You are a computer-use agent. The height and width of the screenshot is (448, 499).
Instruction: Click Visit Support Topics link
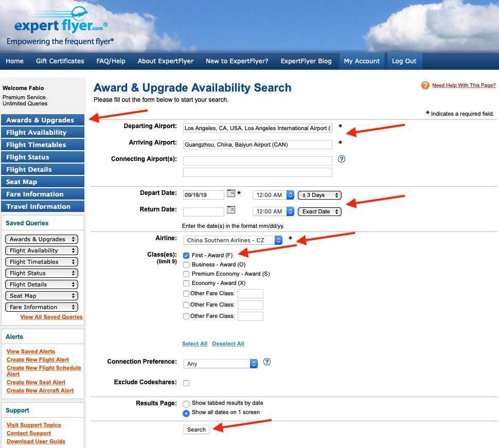tap(34, 425)
